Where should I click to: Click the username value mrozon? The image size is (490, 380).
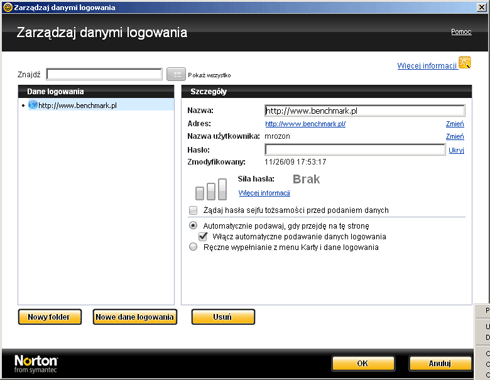coord(277,136)
